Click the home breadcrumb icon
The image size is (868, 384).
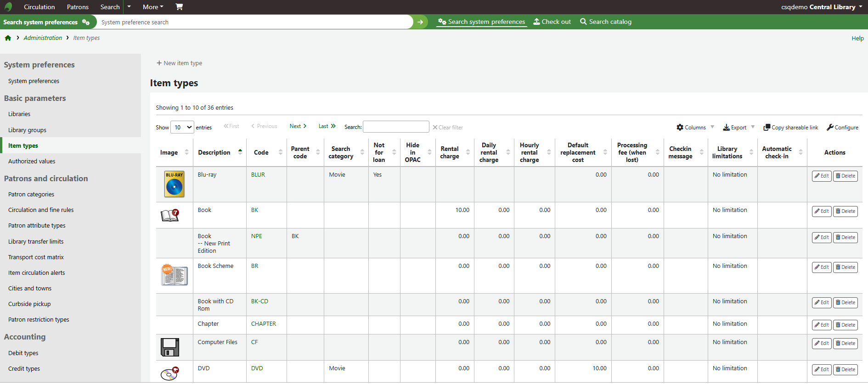8,38
